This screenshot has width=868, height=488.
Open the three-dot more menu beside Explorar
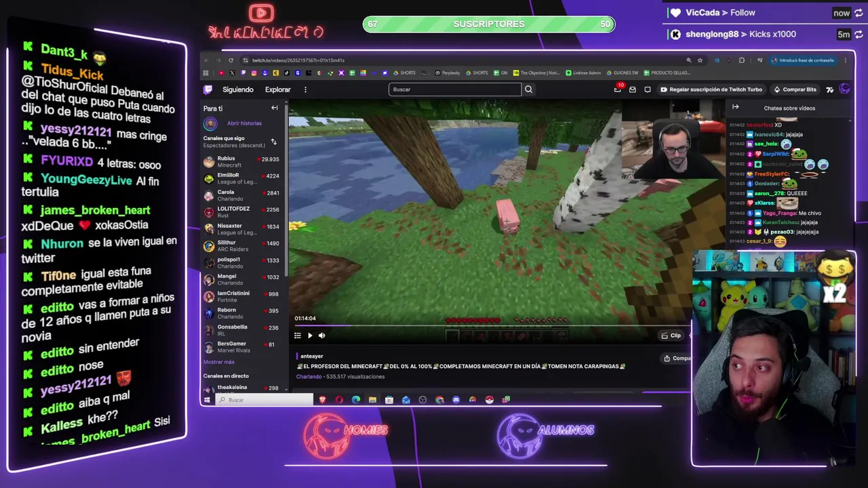[305, 89]
